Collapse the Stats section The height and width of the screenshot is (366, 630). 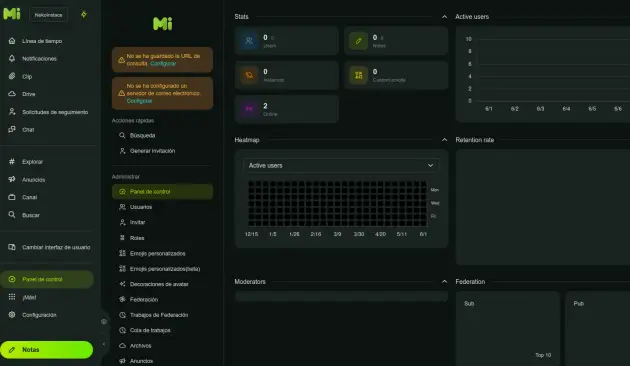pos(444,16)
